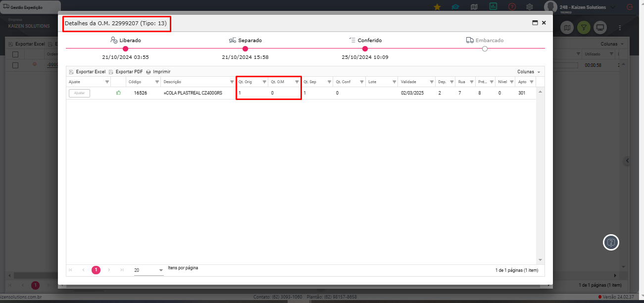Open filter on Ajuste column
This screenshot has width=644, height=303.
[x=107, y=82]
